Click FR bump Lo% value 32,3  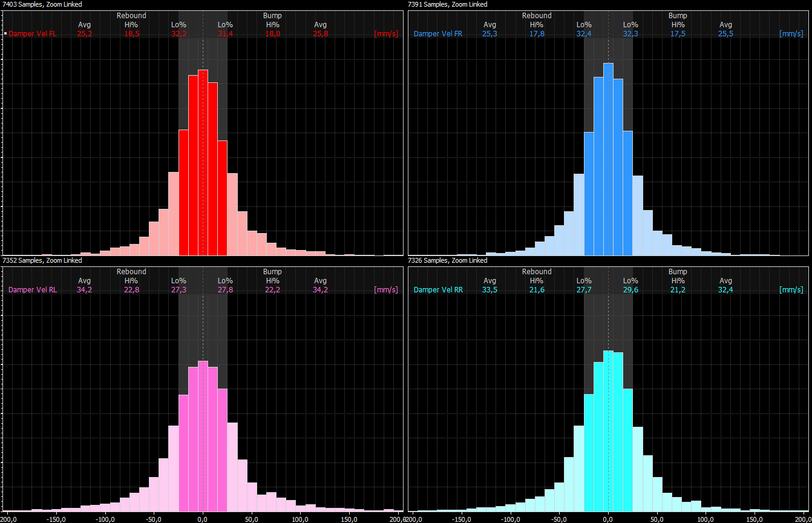tap(631, 34)
